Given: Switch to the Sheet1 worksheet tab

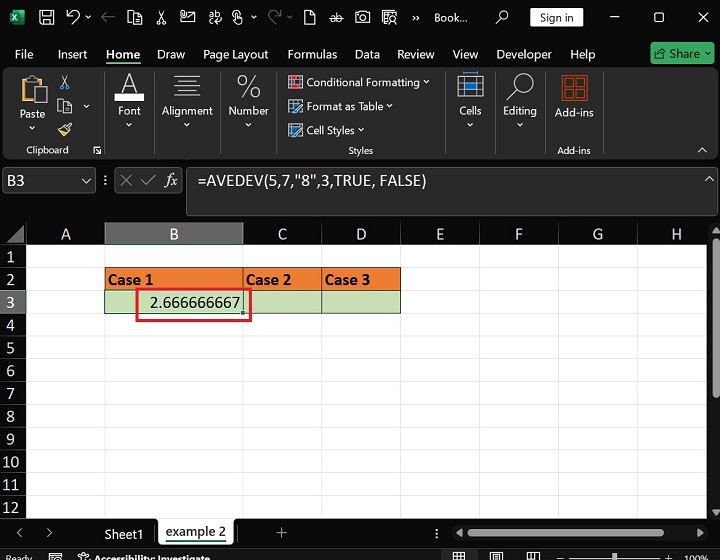Looking at the screenshot, I should (124, 533).
